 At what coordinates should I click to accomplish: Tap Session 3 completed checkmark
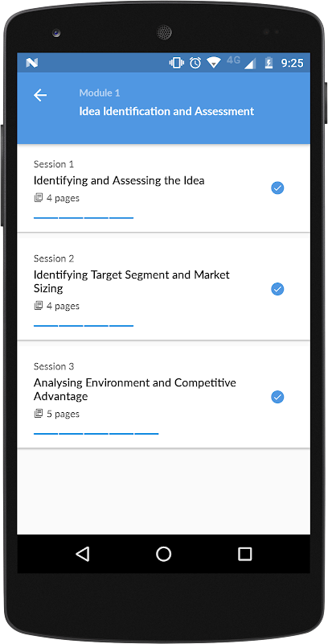tap(277, 397)
